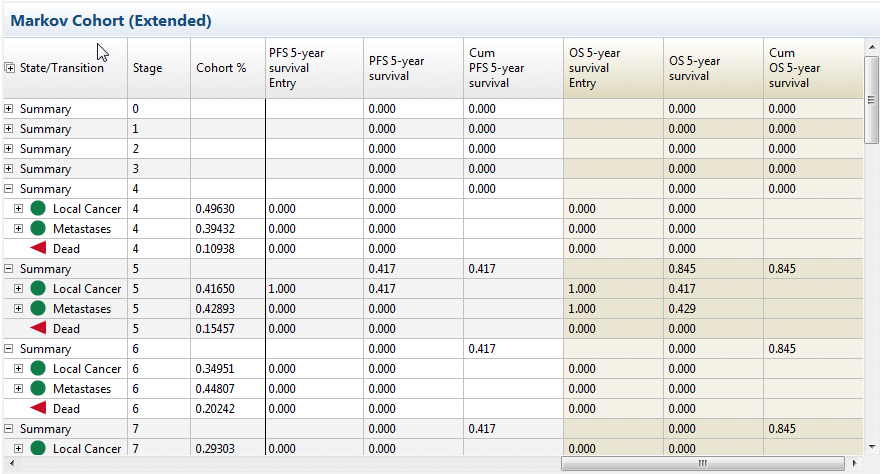Image resolution: width=881 pixels, height=474 pixels.
Task: Click horizontal scrollbar left arrow
Action: (12, 463)
